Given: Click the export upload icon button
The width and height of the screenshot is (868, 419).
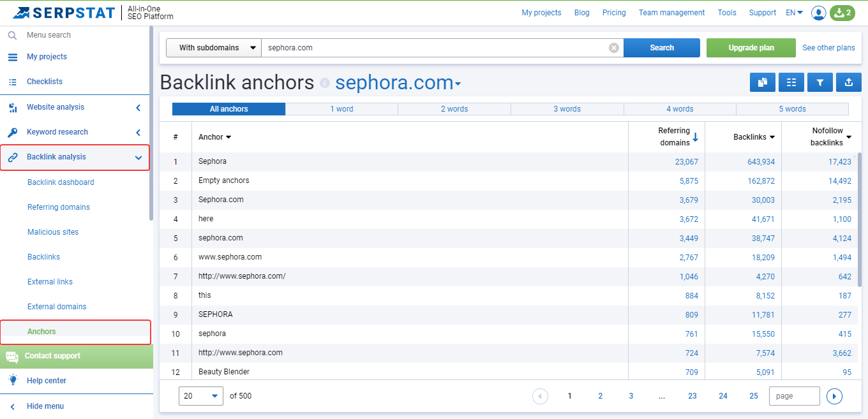Looking at the screenshot, I should pyautogui.click(x=848, y=82).
